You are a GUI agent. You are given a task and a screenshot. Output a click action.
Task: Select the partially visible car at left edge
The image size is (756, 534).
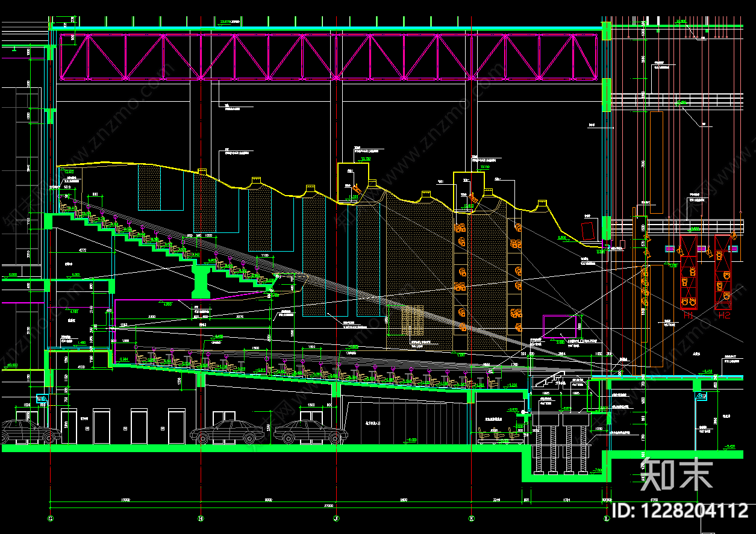coord(30,432)
